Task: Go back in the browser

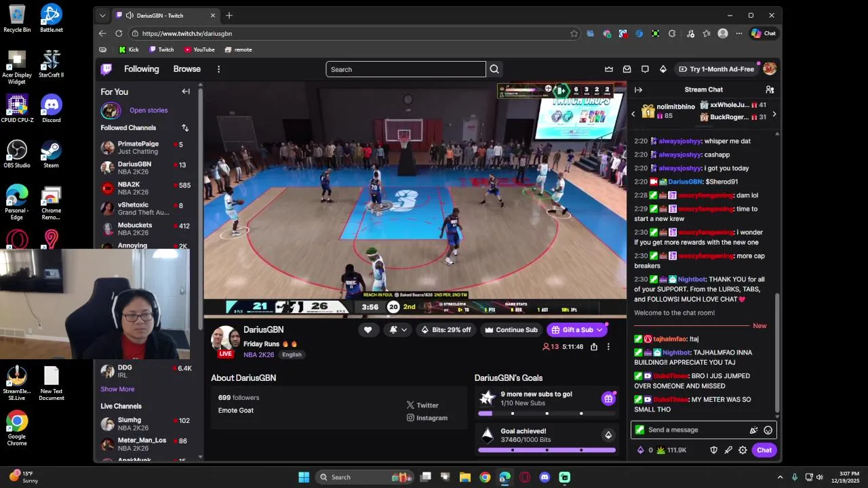Action: coord(102,33)
